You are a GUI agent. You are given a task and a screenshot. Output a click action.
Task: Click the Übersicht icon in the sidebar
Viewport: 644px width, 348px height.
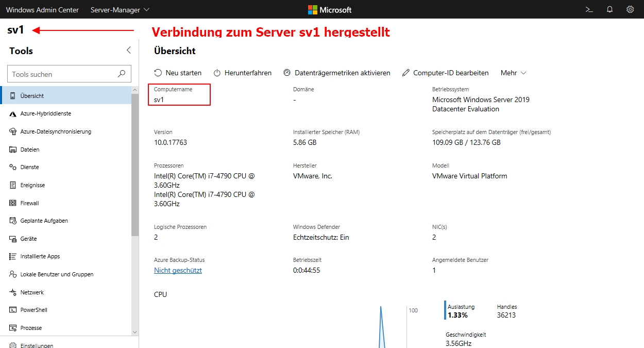click(12, 96)
